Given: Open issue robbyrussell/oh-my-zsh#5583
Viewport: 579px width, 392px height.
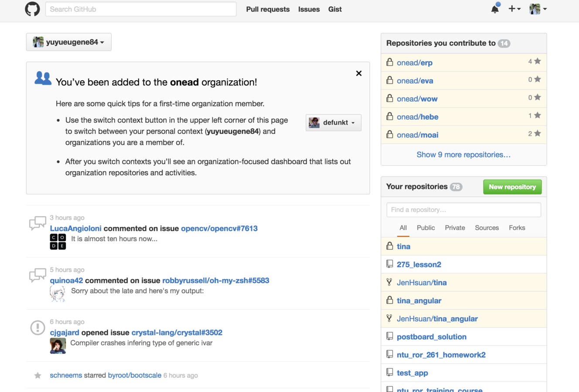Looking at the screenshot, I should 216,280.
